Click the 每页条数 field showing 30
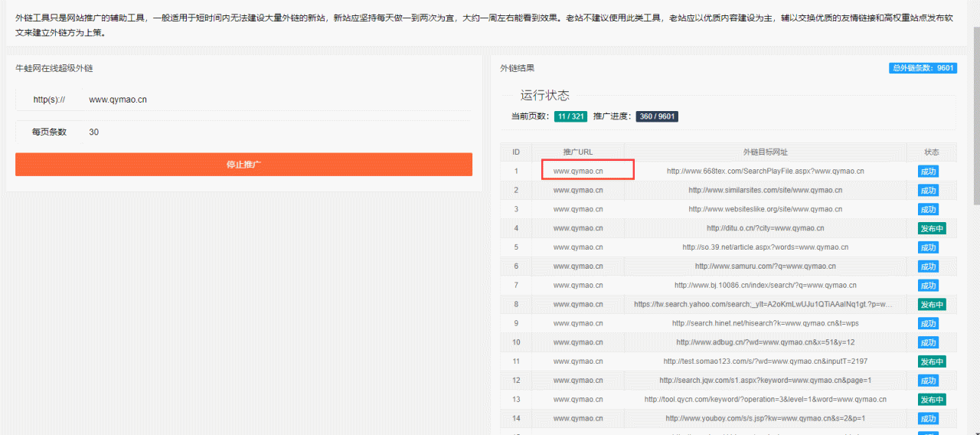This screenshot has width=980, height=435. click(276, 132)
